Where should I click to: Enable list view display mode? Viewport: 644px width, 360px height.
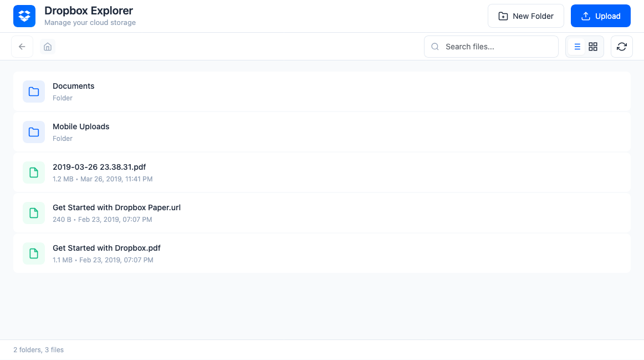click(577, 47)
